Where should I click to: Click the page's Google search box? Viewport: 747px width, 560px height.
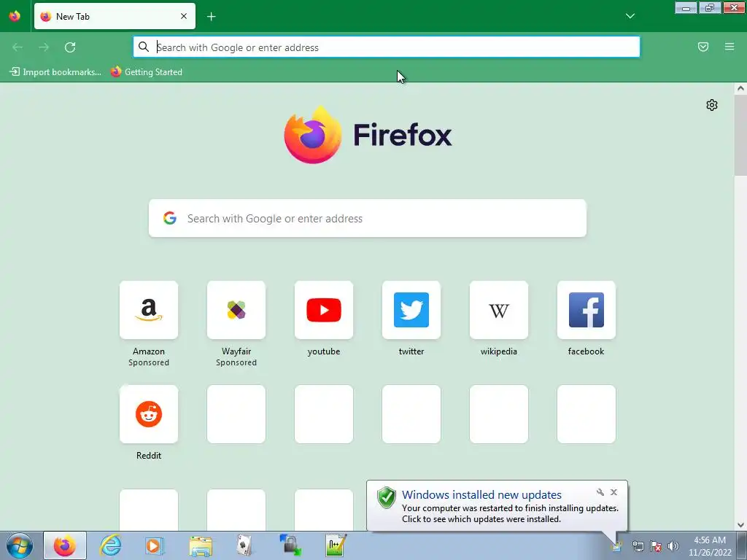368,218
